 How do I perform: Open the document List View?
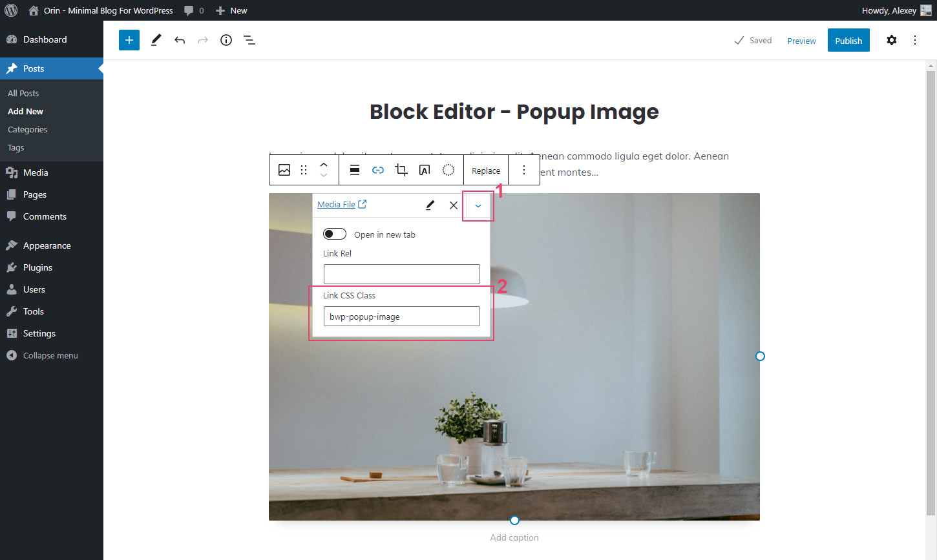click(x=249, y=40)
